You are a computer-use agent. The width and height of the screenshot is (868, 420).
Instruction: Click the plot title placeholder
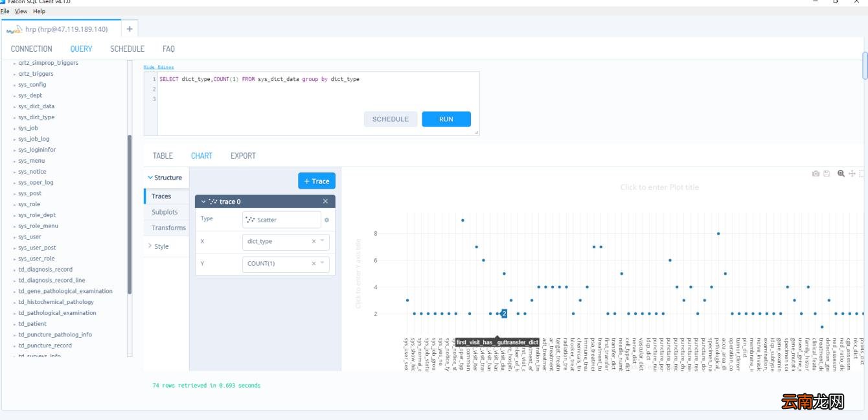tap(659, 187)
